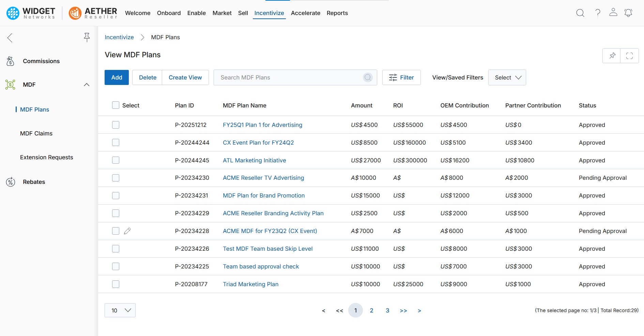Open the View/Saved Filters Select dropdown

(507, 77)
